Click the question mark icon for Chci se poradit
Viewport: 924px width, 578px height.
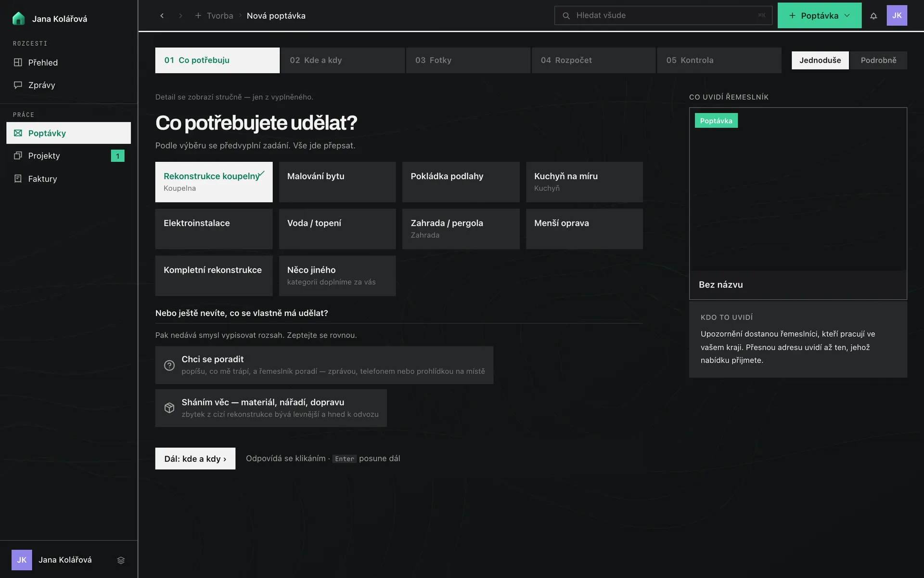tap(169, 365)
